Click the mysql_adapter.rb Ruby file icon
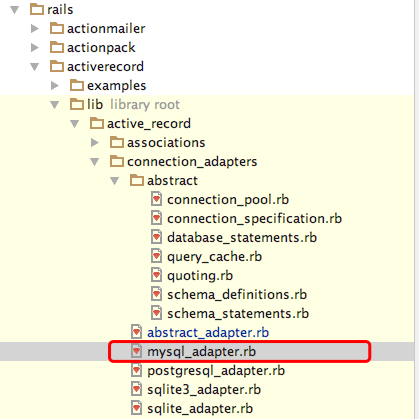This screenshot has width=419, height=419. [x=136, y=351]
